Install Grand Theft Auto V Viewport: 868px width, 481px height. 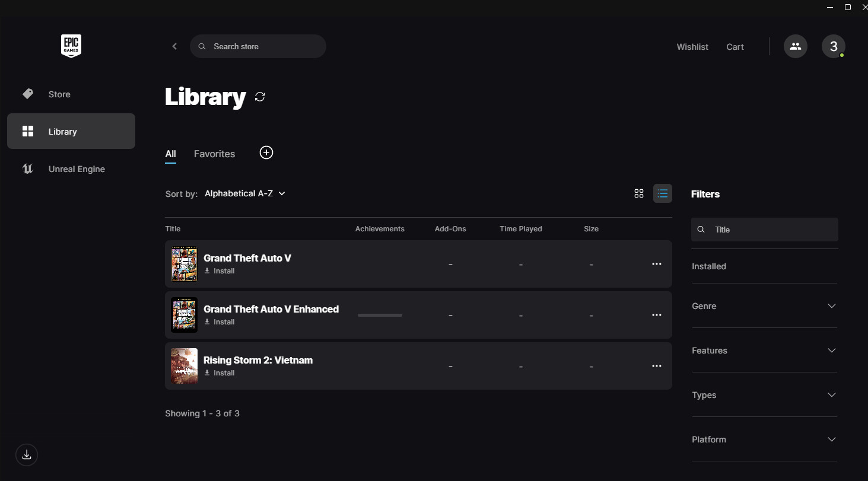(220, 271)
